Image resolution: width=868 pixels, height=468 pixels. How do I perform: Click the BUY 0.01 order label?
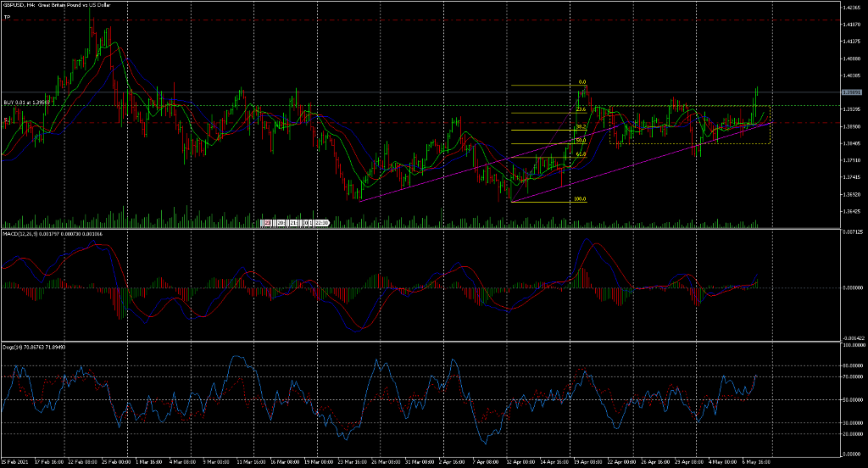coord(25,102)
